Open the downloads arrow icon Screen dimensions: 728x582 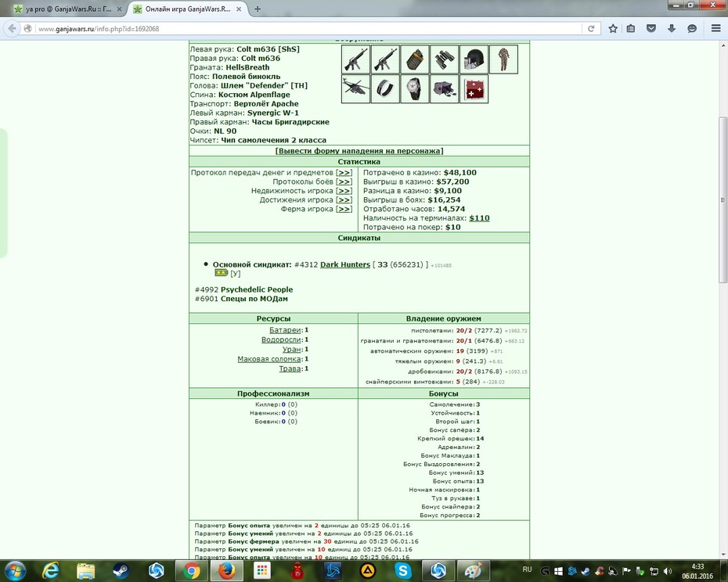point(672,28)
